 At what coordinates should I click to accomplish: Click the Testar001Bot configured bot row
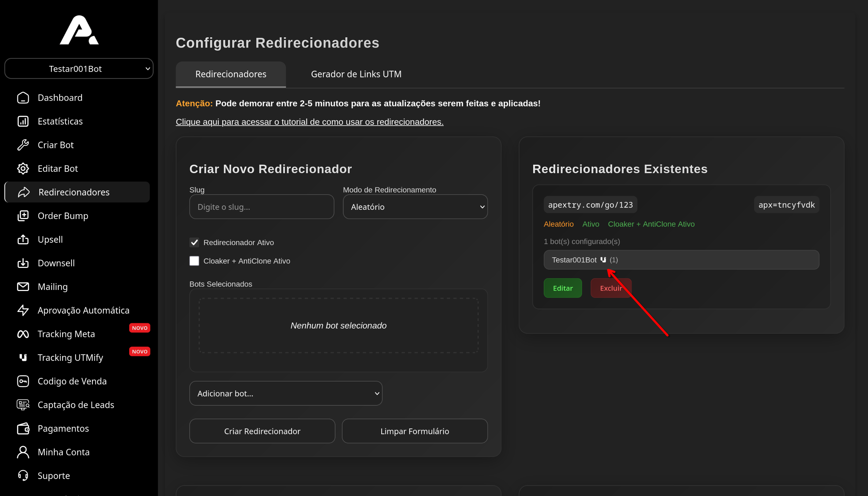coord(681,260)
